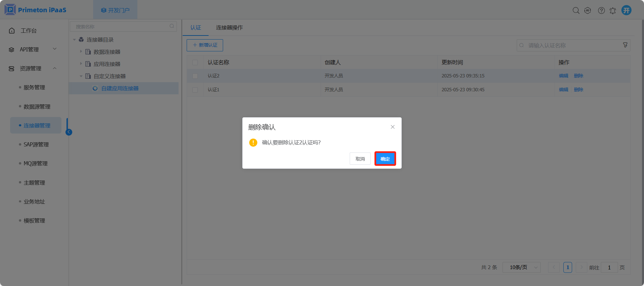Check the checkbox for row 认证2
Screen dimensions: 644x286
point(195,76)
